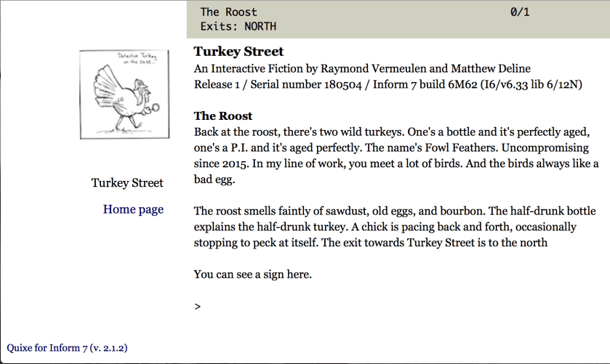Screen dimensions: 610x364
Task: Click the Exits: NORTH status line
Action: pos(238,27)
